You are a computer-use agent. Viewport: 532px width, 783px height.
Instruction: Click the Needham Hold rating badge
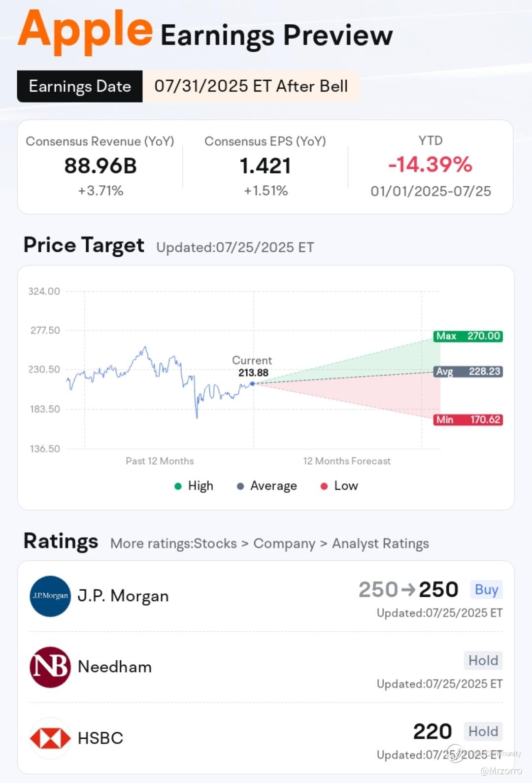[483, 660]
